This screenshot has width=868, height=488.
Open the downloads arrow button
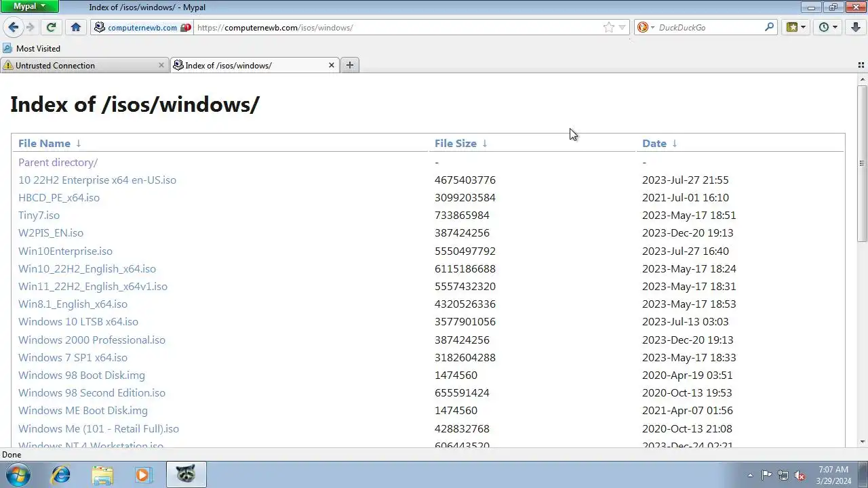click(856, 27)
